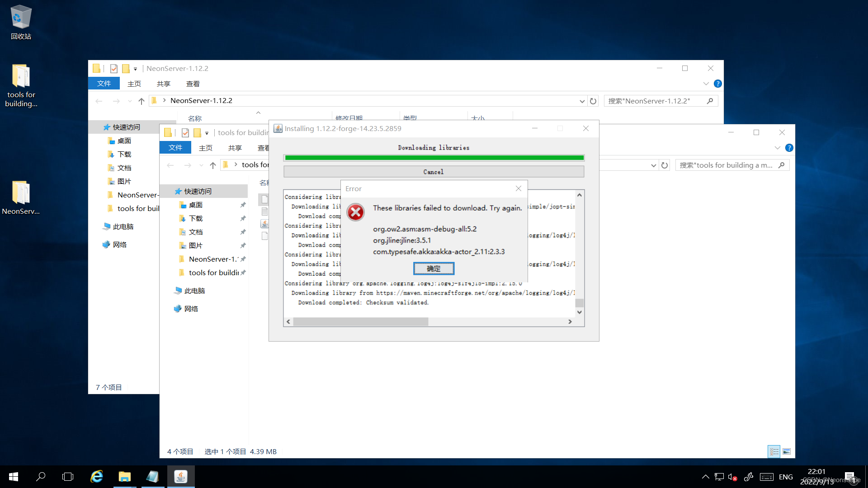Viewport: 868px width, 488px height.
Task: Show hidden system tray icons
Action: coord(705,477)
